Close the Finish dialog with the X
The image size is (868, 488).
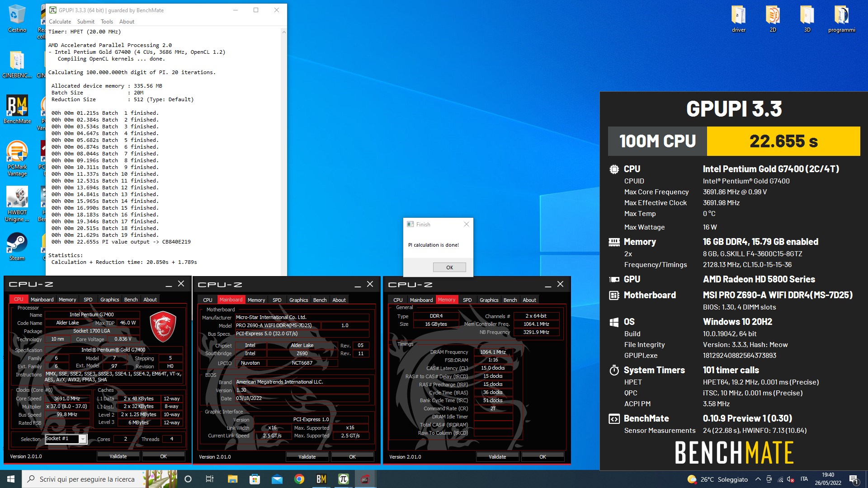(467, 224)
